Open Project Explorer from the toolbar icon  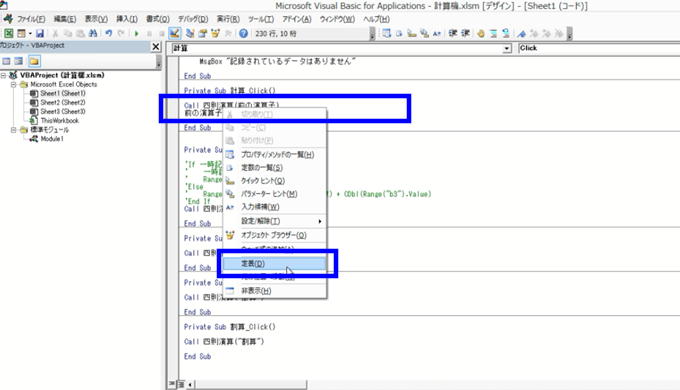[190, 33]
